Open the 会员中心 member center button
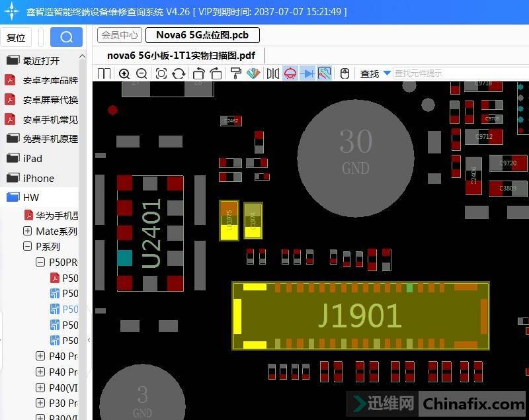Screen dimensions: 529x420 (x=120, y=35)
